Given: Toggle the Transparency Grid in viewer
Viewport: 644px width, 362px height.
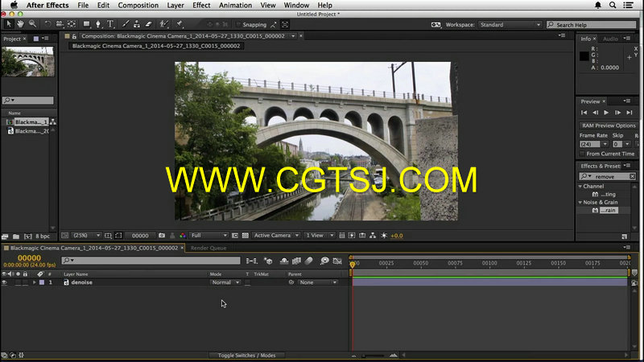Looking at the screenshot, I should [246, 236].
